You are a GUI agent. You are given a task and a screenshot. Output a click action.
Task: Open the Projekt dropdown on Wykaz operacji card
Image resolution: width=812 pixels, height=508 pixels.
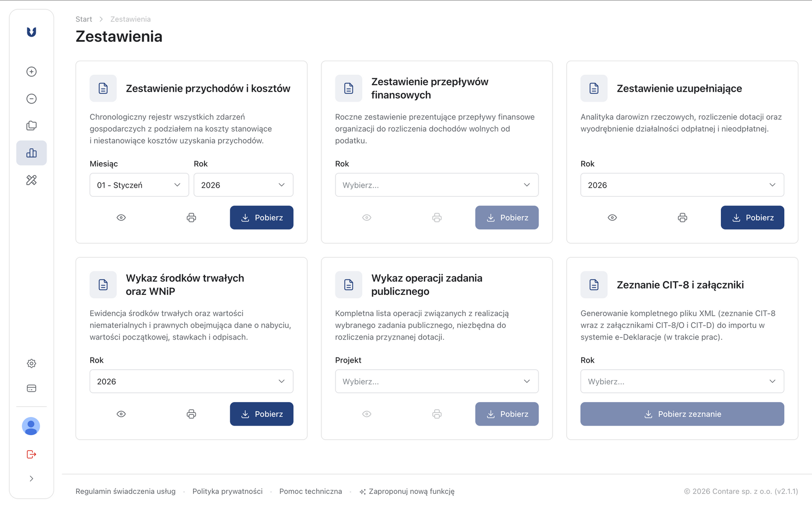(x=436, y=381)
